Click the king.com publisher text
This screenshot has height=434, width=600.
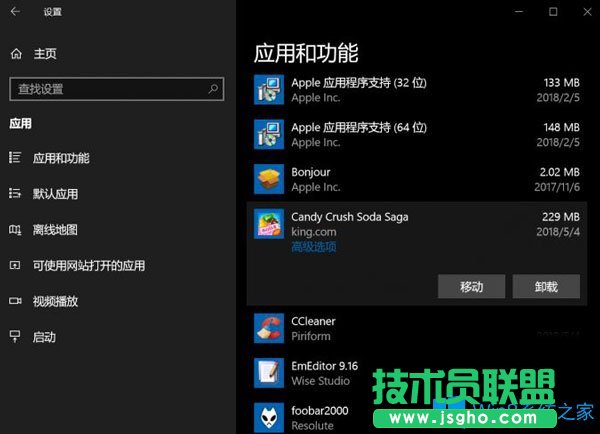click(314, 232)
